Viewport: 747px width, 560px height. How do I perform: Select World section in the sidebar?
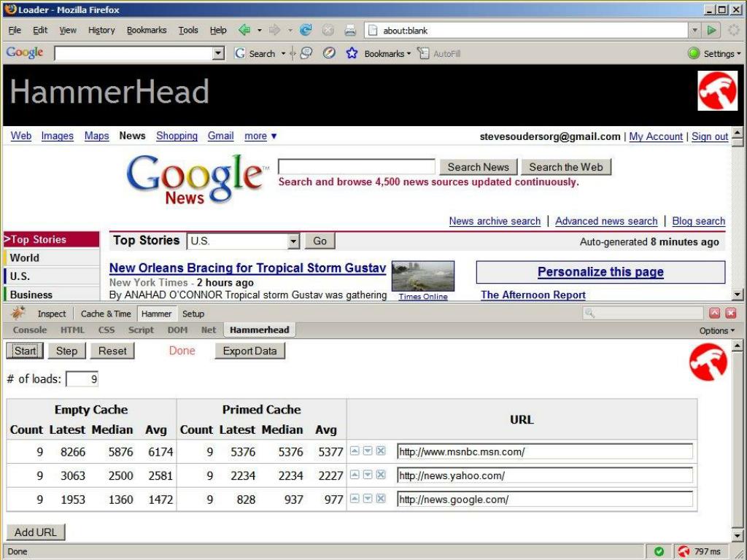[52, 257]
